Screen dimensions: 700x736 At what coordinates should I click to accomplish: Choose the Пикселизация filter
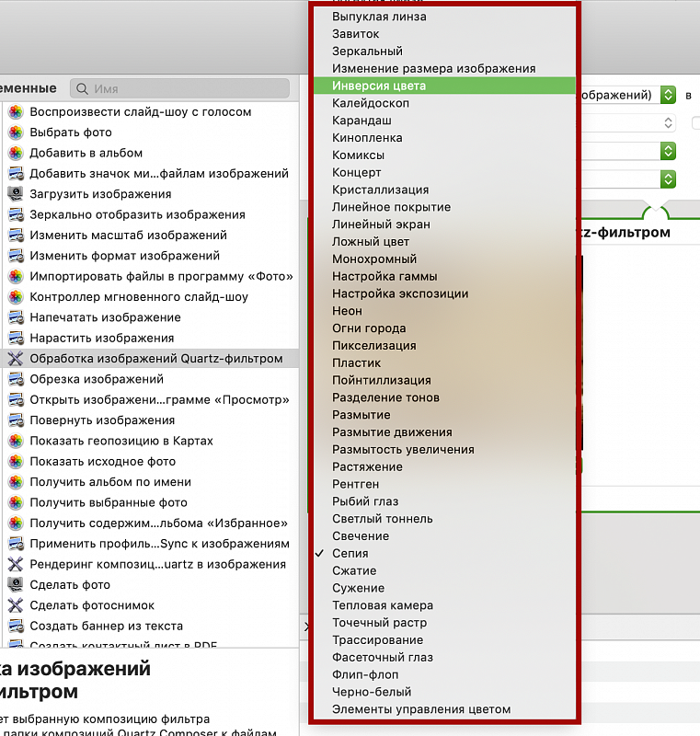point(444,346)
